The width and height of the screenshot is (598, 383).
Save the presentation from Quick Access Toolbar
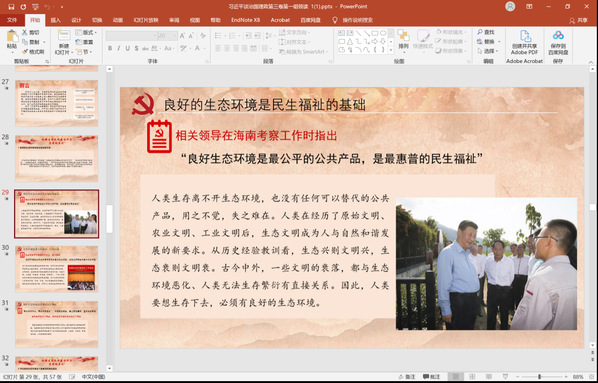pyautogui.click(x=11, y=6)
